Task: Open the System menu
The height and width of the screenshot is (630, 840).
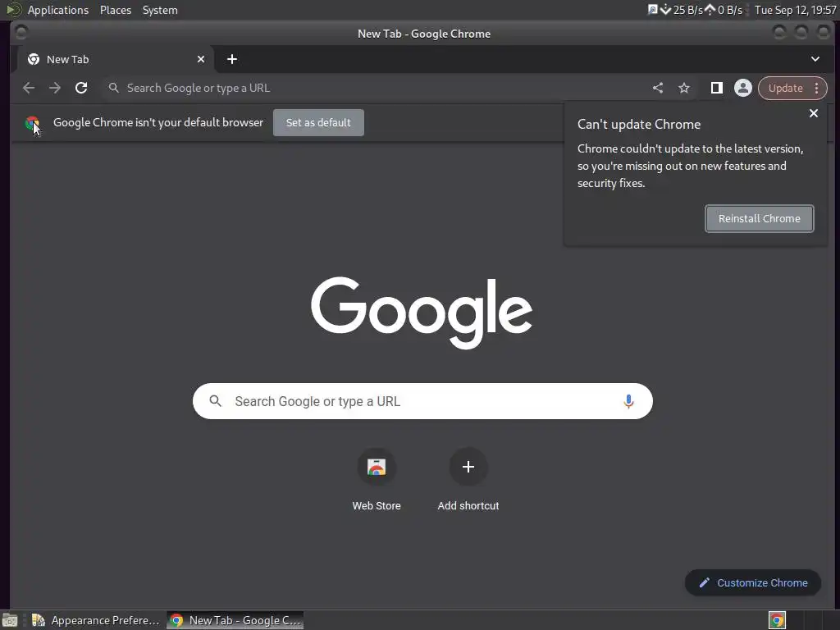Action: (x=160, y=10)
